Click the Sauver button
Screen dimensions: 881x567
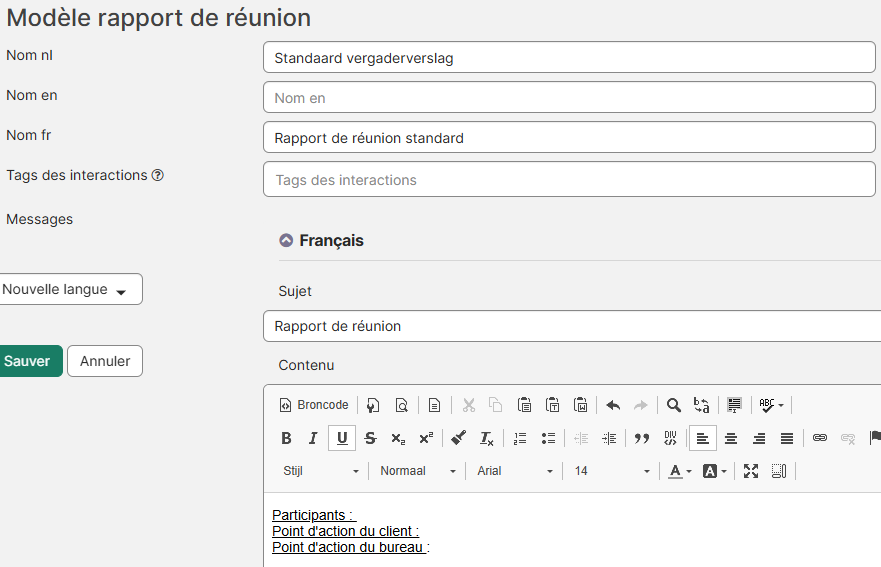pos(28,361)
